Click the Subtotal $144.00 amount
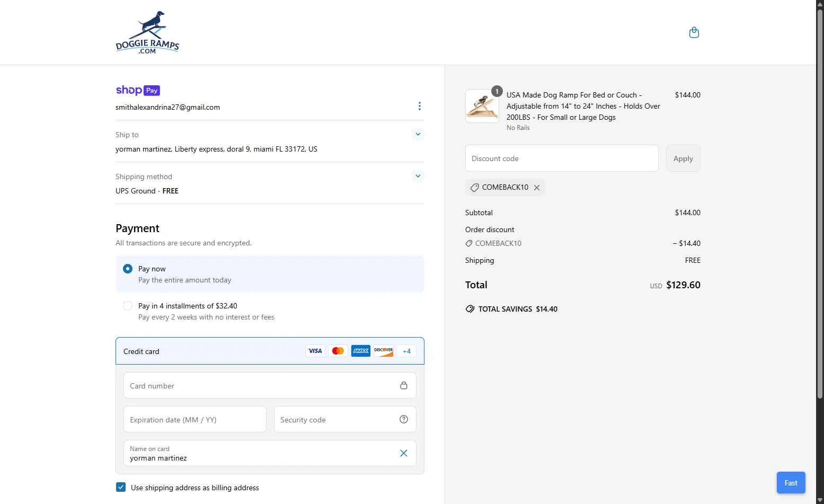Viewport: 824px width, 504px height. point(687,213)
